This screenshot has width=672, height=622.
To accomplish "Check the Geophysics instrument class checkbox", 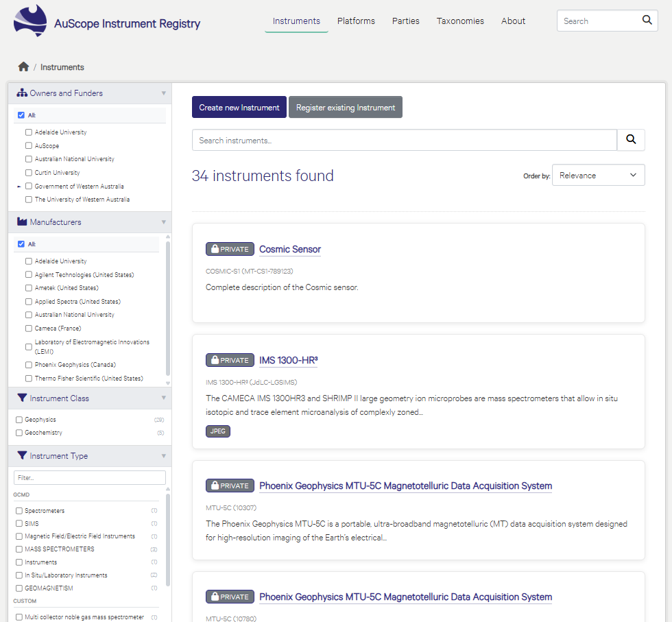I will coord(19,420).
